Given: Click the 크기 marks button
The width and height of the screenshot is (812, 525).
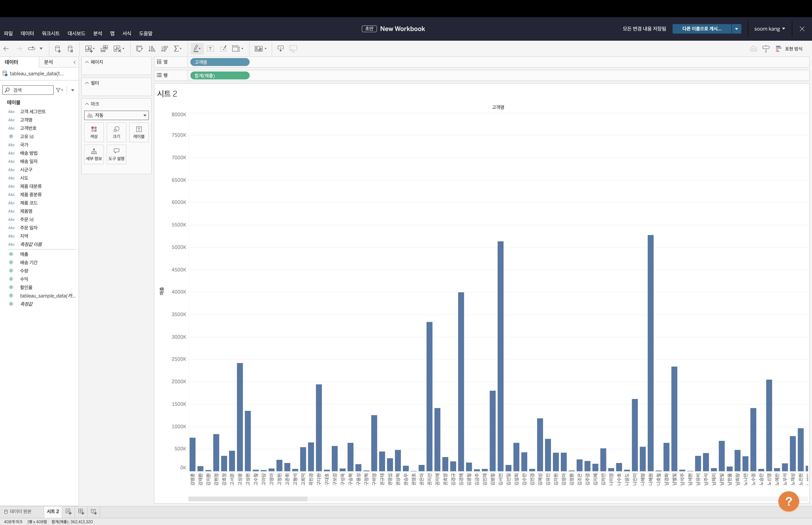Looking at the screenshot, I should [x=117, y=132].
